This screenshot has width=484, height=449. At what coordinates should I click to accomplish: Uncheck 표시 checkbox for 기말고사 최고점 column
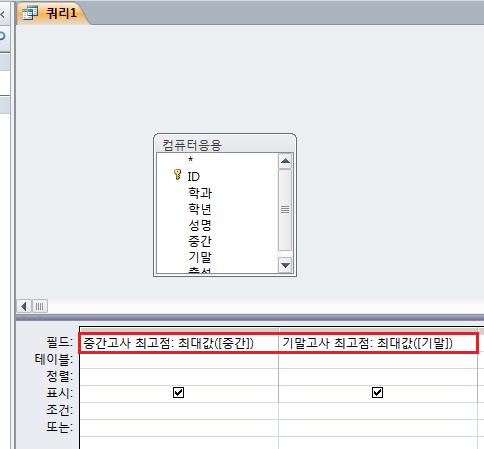pyautogui.click(x=377, y=393)
